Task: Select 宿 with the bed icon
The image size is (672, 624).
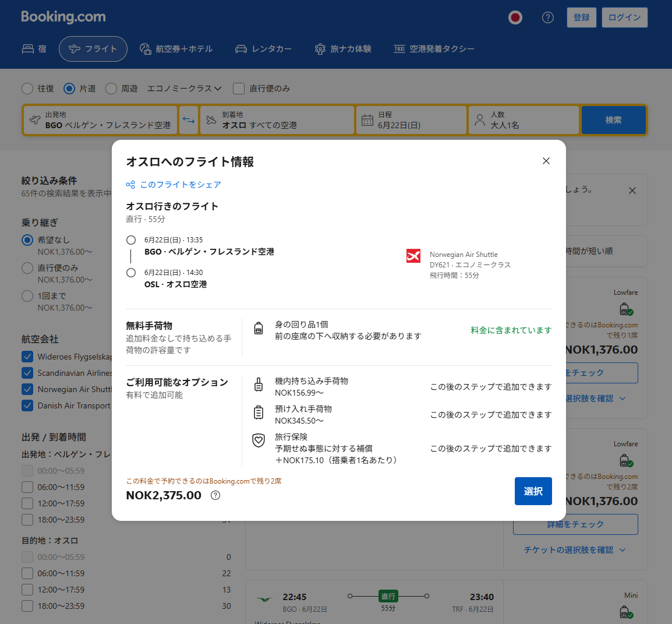Action: click(34, 48)
